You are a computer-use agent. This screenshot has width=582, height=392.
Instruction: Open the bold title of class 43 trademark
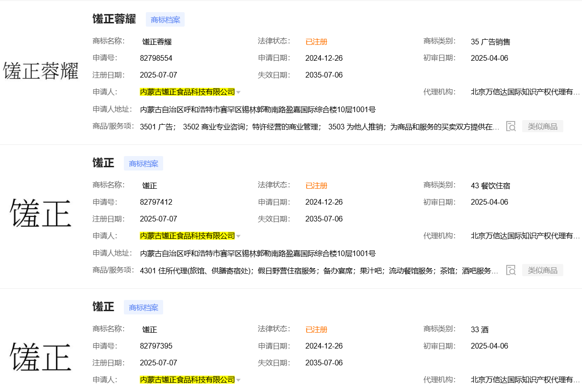103,163
